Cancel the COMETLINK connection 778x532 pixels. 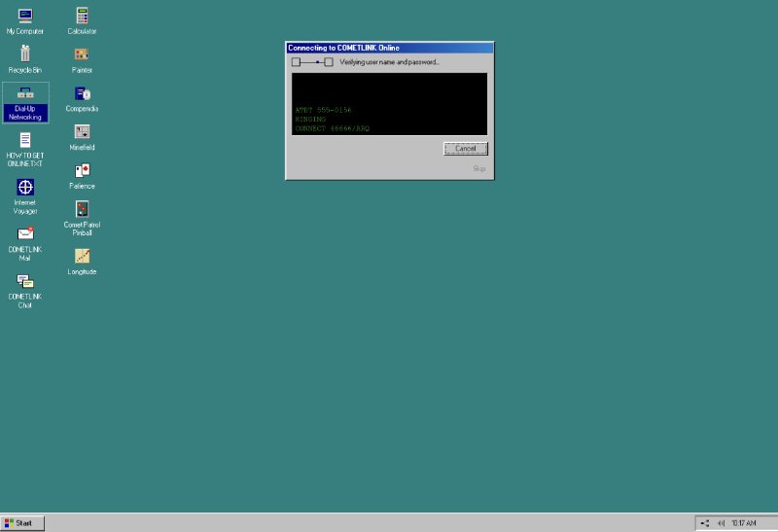[466, 149]
